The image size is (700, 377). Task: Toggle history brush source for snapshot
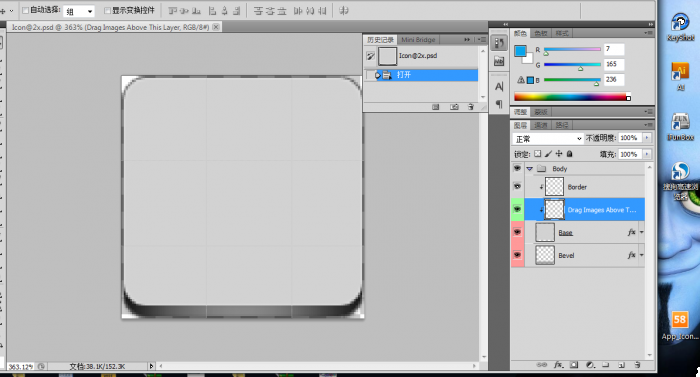(x=371, y=56)
